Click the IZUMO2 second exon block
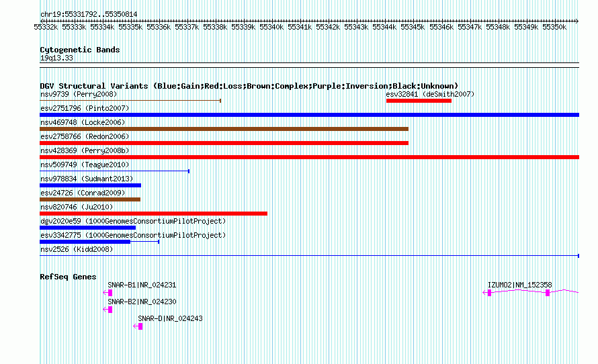598x364 pixels. (548, 293)
